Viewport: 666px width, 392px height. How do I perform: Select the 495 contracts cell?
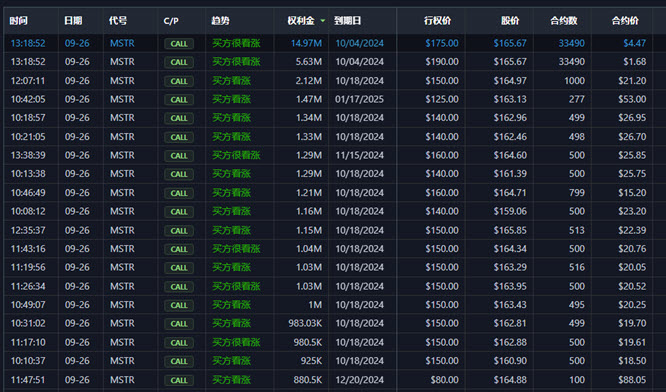pos(577,305)
